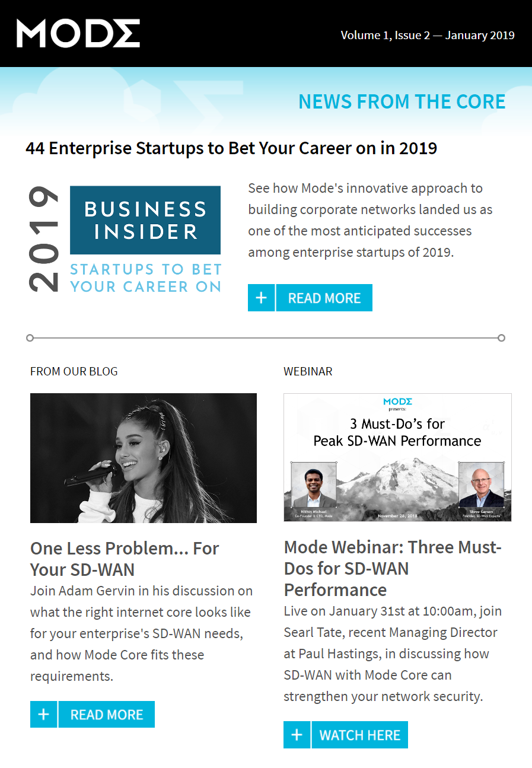Select the WATCH HERE webinar button

360,735
